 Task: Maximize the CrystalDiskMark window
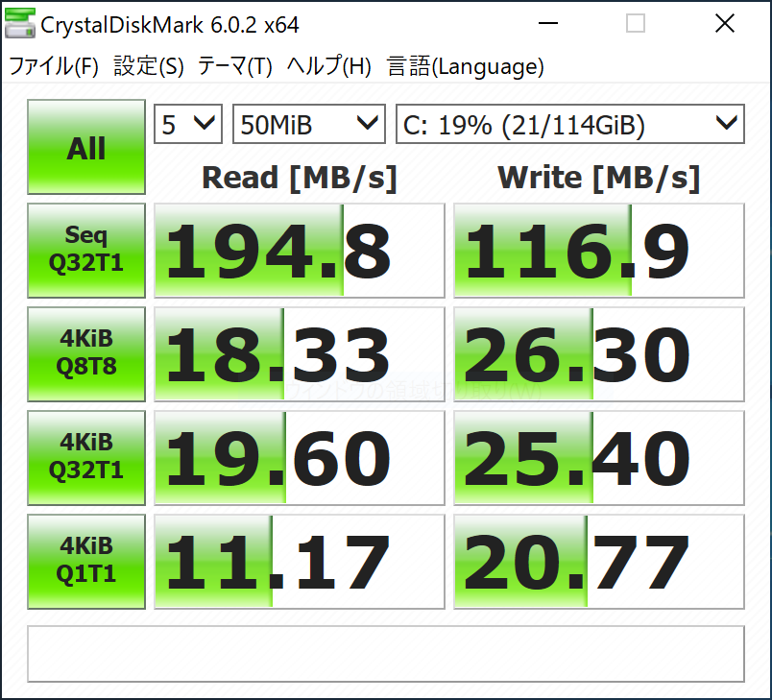[x=636, y=24]
